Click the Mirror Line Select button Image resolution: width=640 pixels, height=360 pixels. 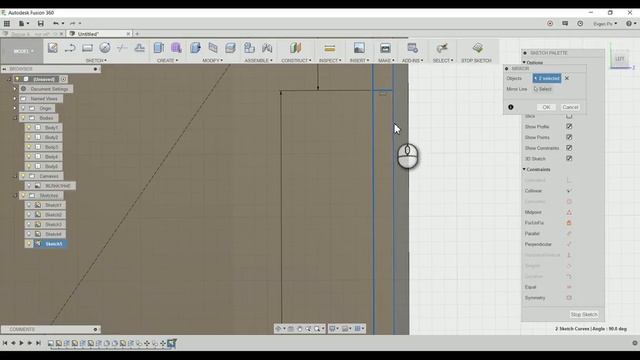(542, 89)
